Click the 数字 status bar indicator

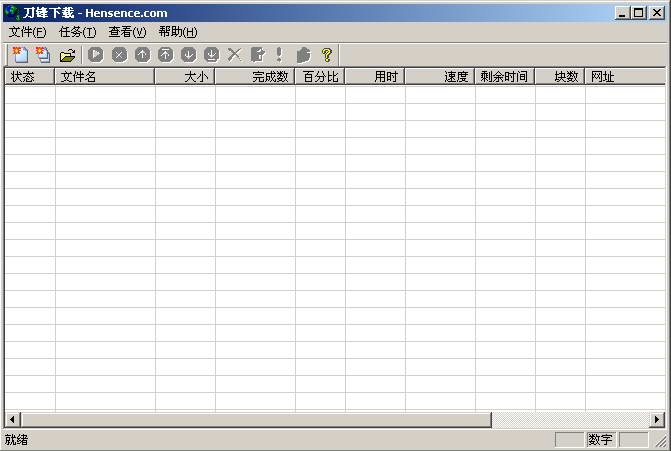coord(600,439)
